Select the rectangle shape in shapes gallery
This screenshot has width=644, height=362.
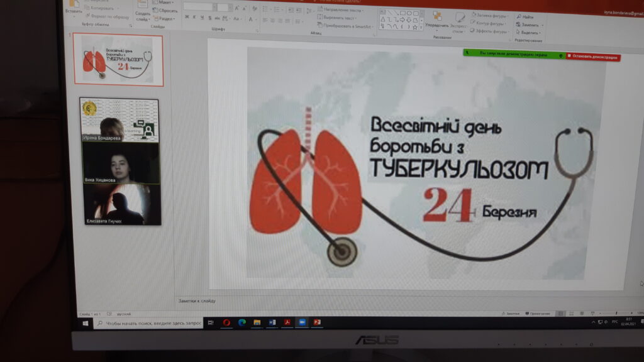402,13
